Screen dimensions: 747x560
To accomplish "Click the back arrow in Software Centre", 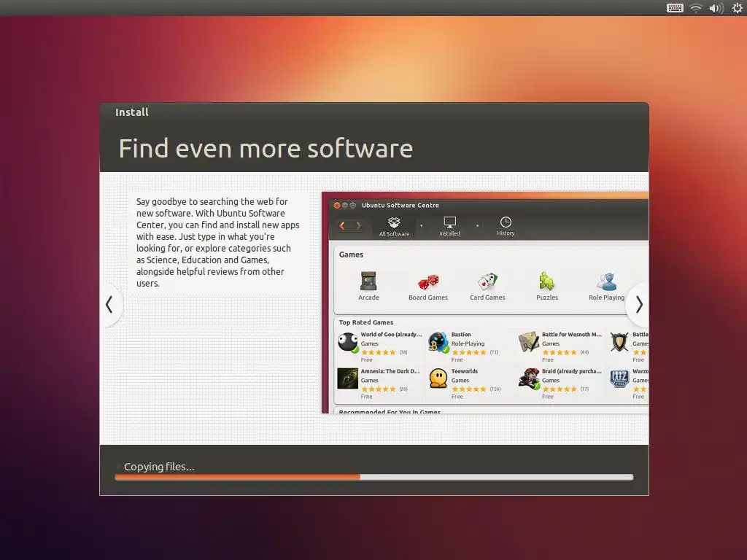I will [342, 226].
